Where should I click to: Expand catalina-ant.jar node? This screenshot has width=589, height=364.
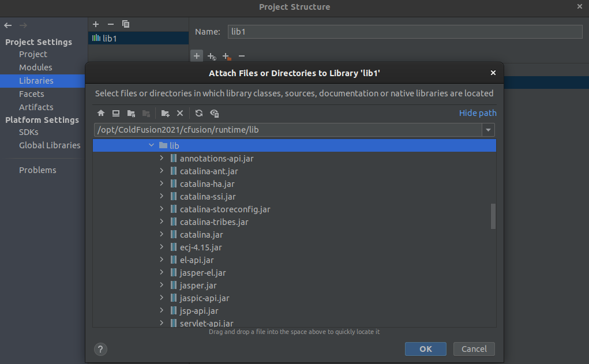162,171
